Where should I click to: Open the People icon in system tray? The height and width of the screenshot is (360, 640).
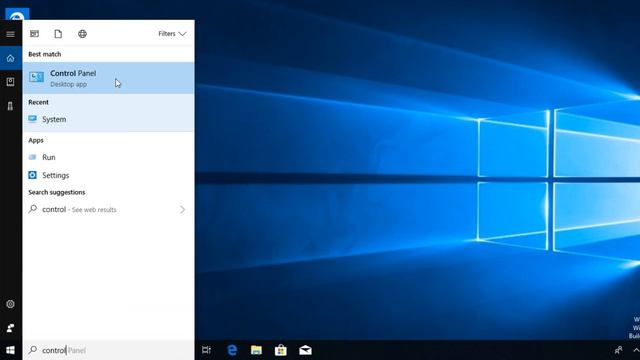(x=619, y=350)
